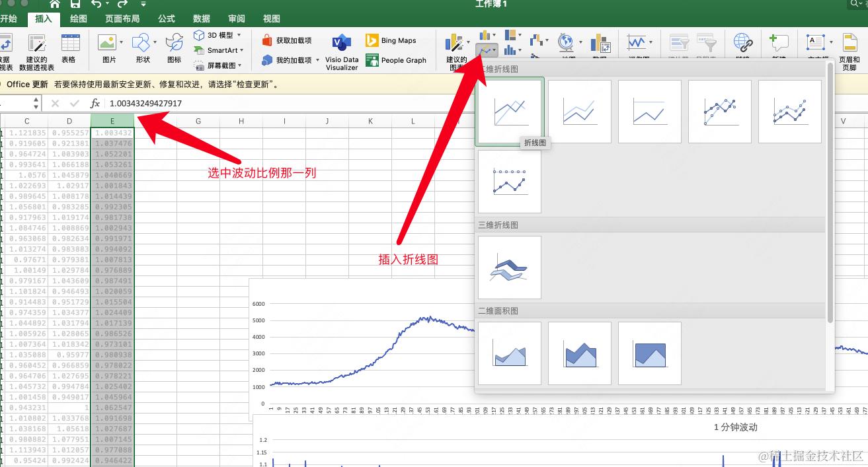
Task: Select column D header
Action: [x=69, y=121]
